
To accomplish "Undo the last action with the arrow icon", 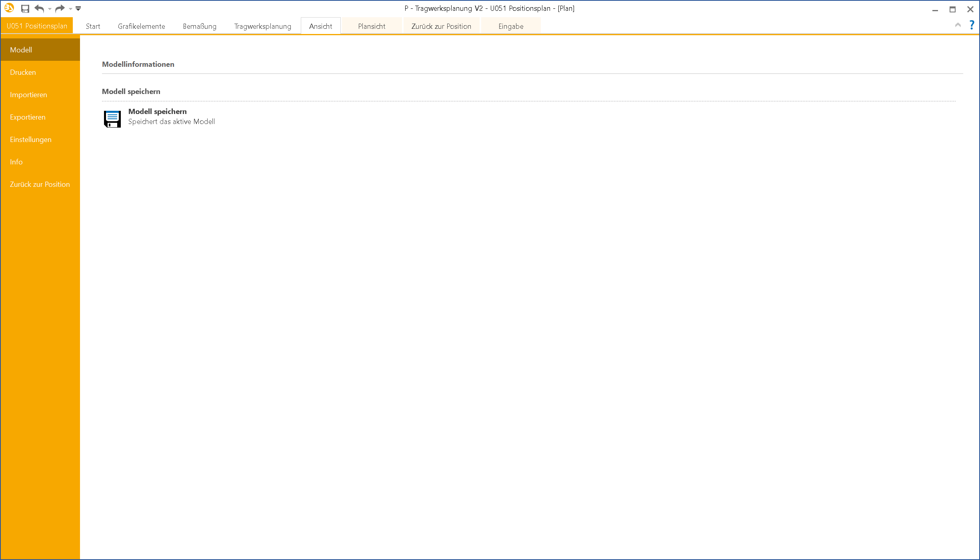I will pyautogui.click(x=39, y=8).
